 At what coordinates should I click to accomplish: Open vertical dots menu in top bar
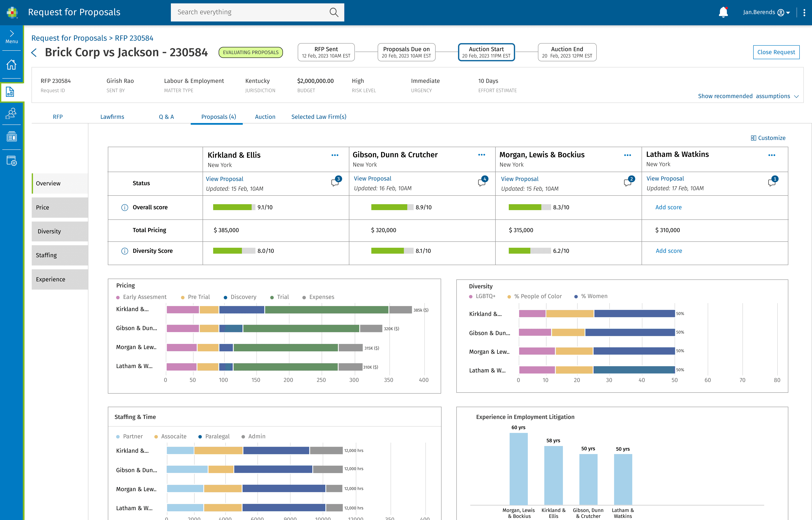tap(804, 12)
